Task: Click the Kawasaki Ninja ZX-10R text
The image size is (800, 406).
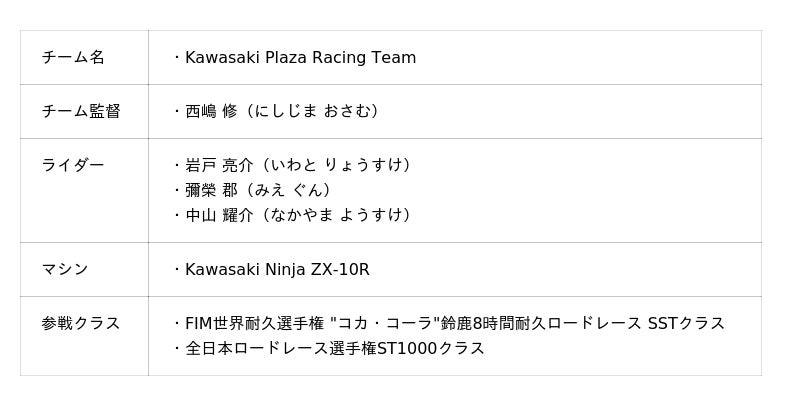Action: pyautogui.click(x=277, y=269)
